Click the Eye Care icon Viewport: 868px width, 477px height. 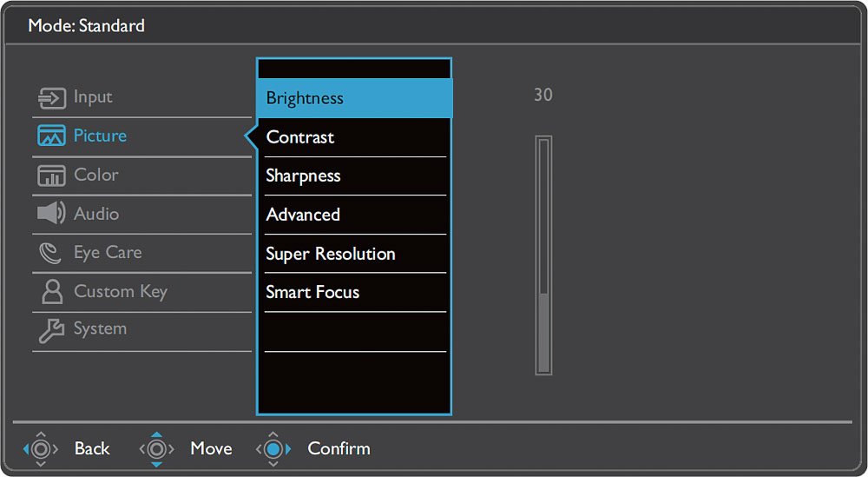(49, 253)
